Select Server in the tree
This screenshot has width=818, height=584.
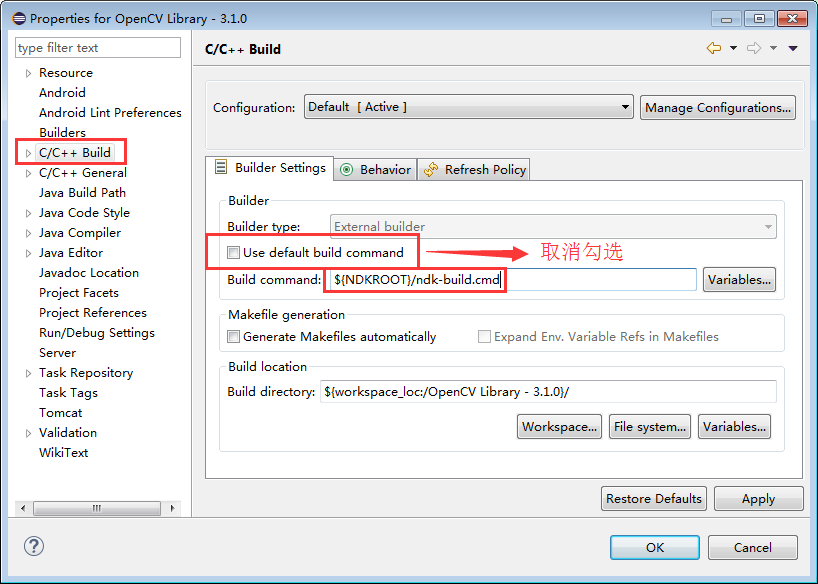tap(57, 353)
